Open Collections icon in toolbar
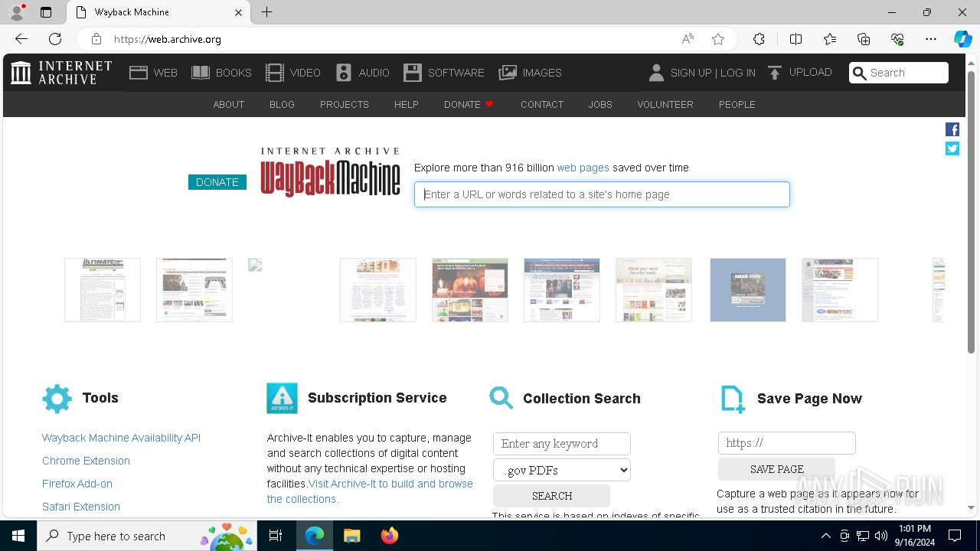This screenshot has height=551, width=980. [x=864, y=39]
